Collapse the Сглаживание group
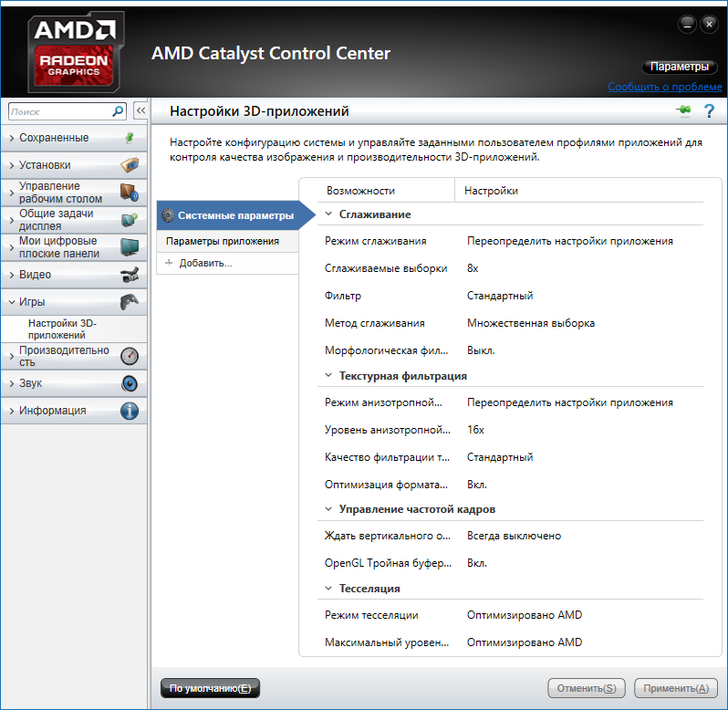This screenshot has width=728, height=710. point(328,214)
